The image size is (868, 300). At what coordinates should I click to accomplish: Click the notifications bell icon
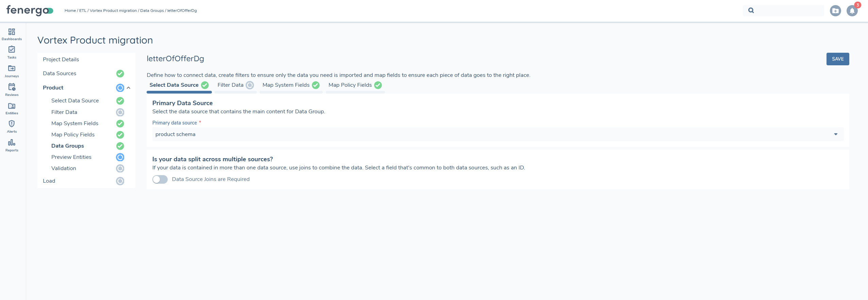click(852, 11)
